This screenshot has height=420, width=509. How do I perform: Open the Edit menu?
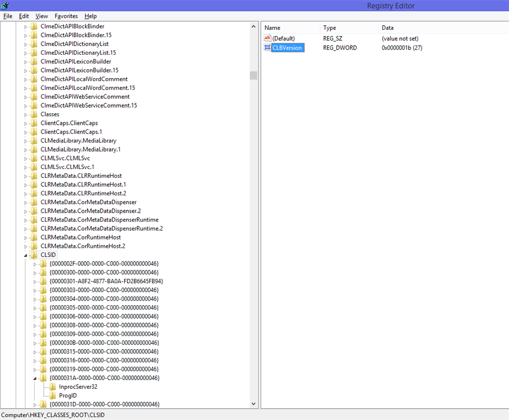[x=24, y=16]
